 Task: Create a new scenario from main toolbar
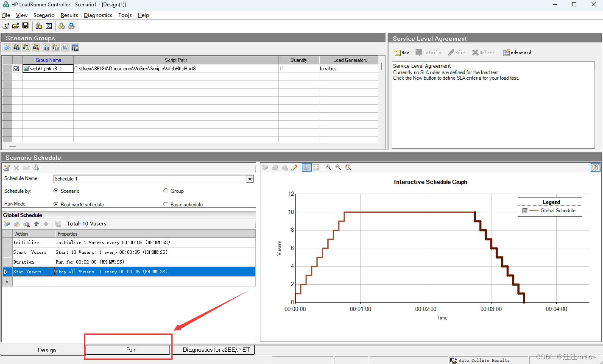click(6, 26)
